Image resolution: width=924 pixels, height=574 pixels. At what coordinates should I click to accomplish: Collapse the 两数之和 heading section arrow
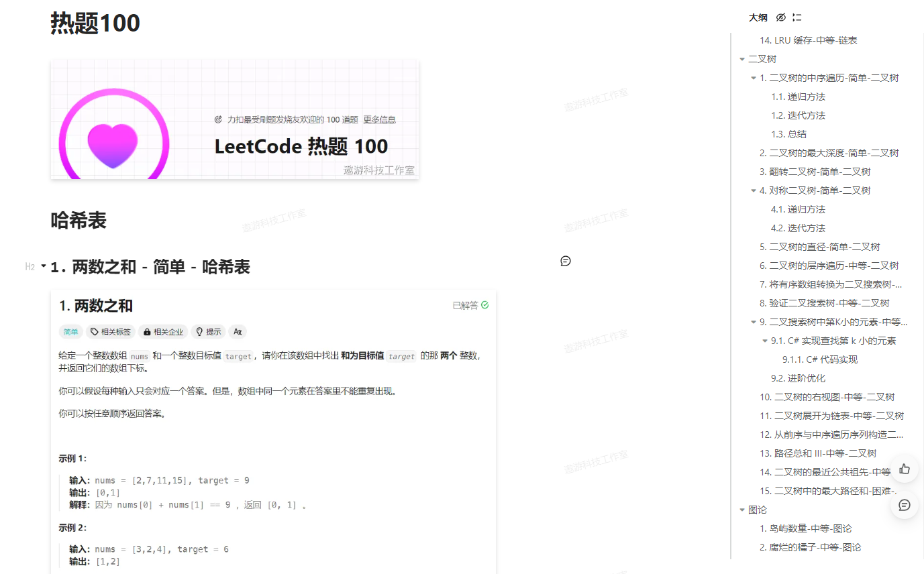pos(44,266)
